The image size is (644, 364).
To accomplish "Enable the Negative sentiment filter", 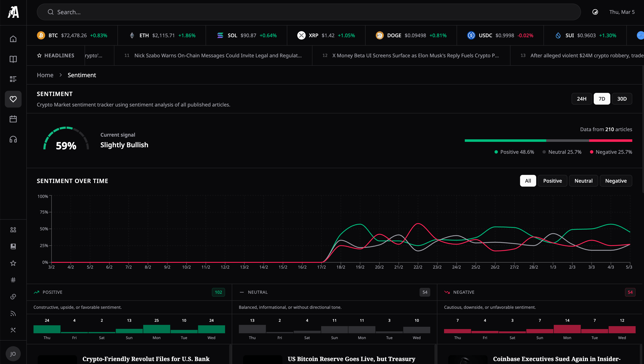I will click(616, 181).
